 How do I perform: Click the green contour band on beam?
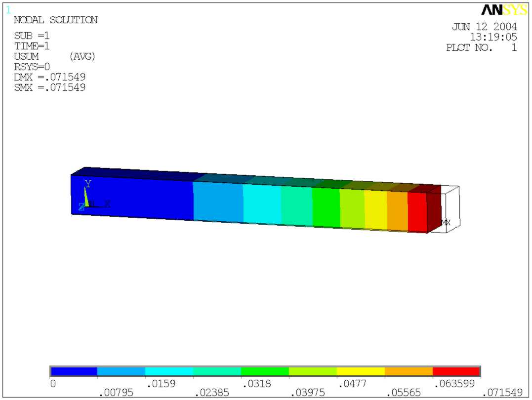point(326,207)
